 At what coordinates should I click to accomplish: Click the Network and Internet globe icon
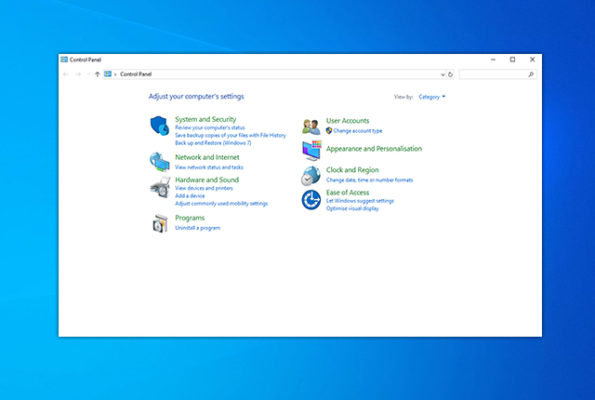tap(159, 162)
